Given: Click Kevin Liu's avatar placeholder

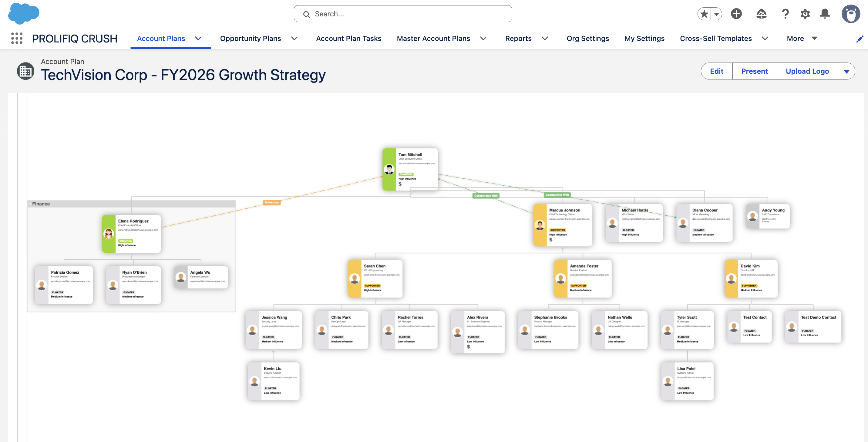Looking at the screenshot, I should point(254,381).
